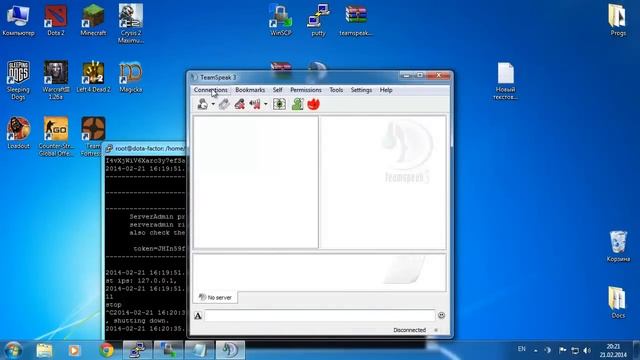
Task: Open the emoticon smiley picker
Action: 441,315
